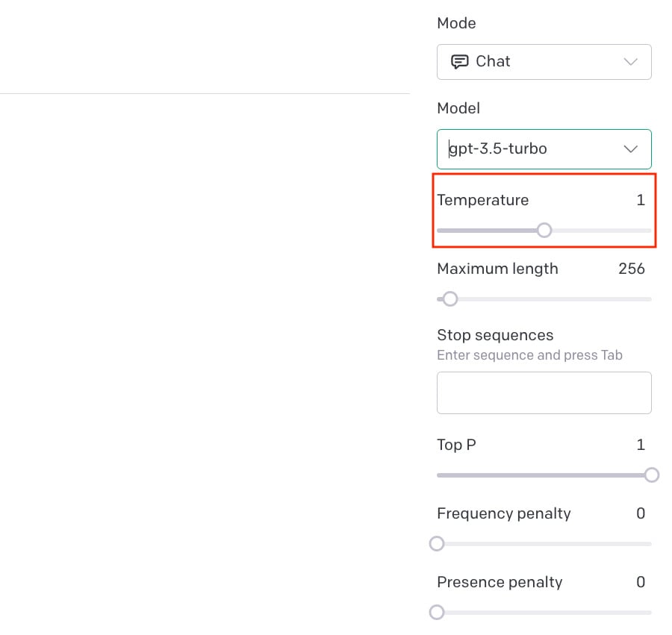
Task: Click the Top P value 1
Action: [x=641, y=445]
